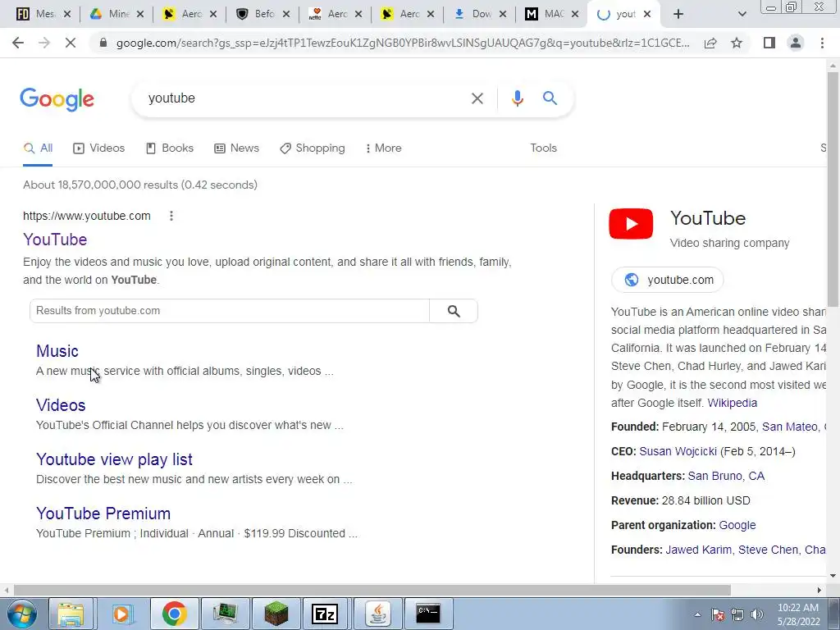Open the search Tools options

point(544,148)
